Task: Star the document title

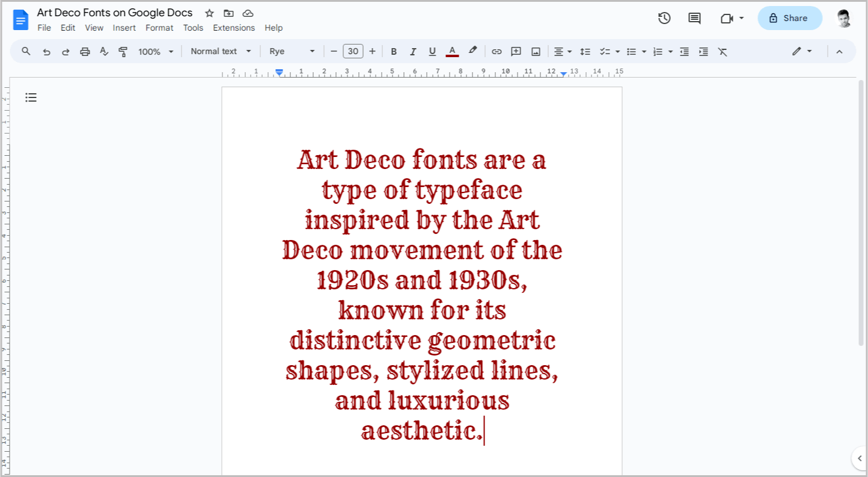Action: coord(209,13)
